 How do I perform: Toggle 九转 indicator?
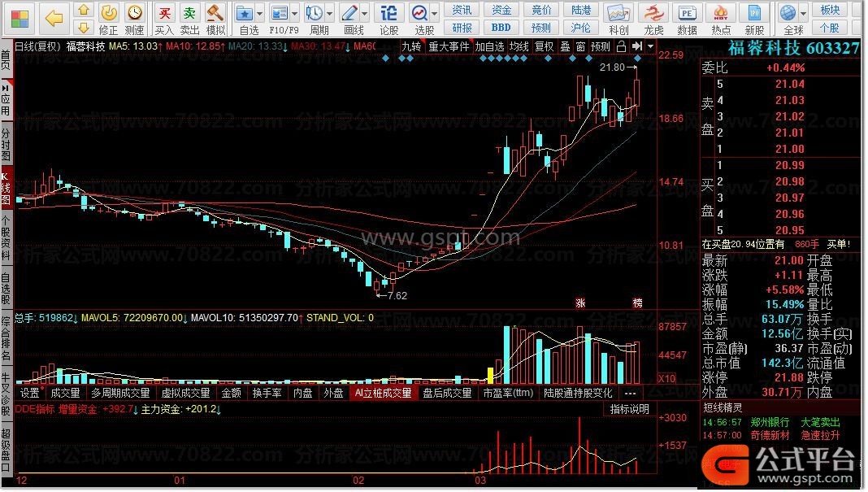pos(411,46)
